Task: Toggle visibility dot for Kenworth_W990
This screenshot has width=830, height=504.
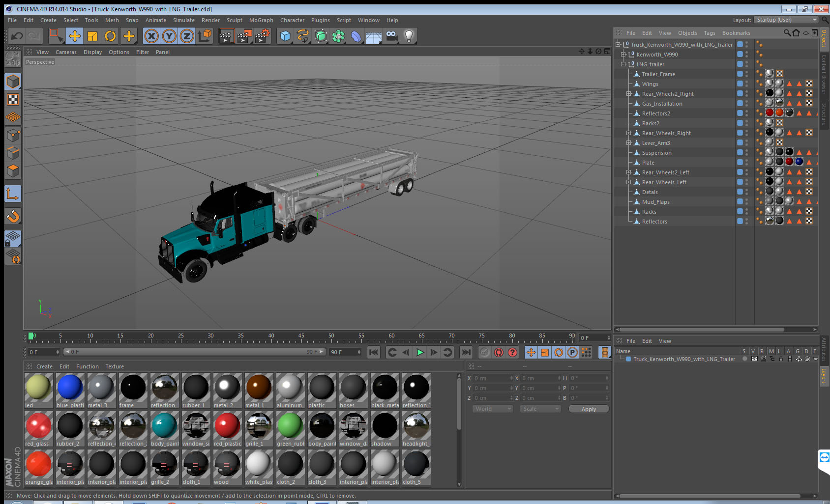Action: [746, 53]
